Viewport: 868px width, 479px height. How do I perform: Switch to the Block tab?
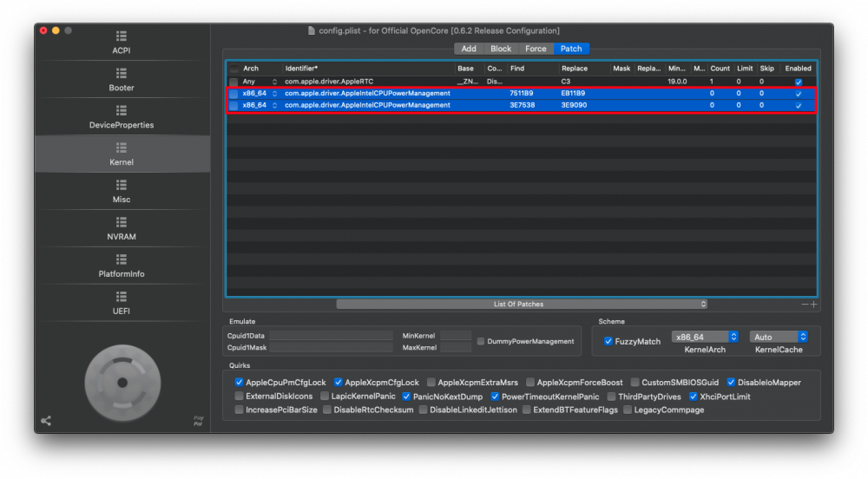[501, 49]
